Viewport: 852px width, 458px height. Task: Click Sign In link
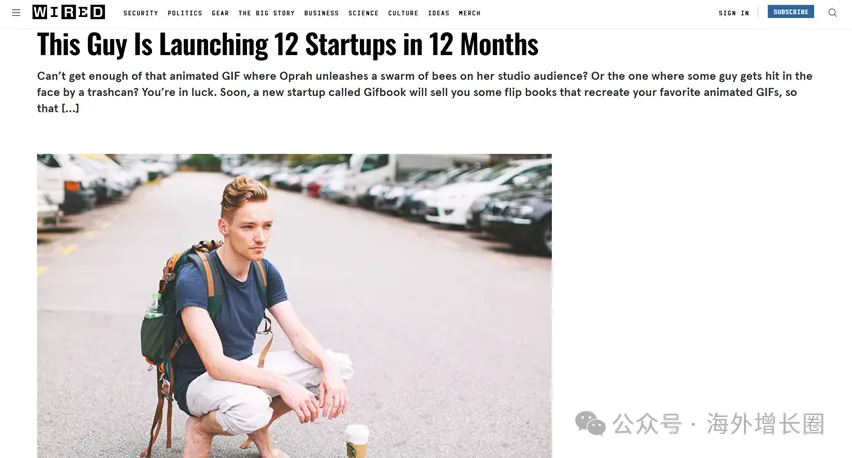point(734,13)
